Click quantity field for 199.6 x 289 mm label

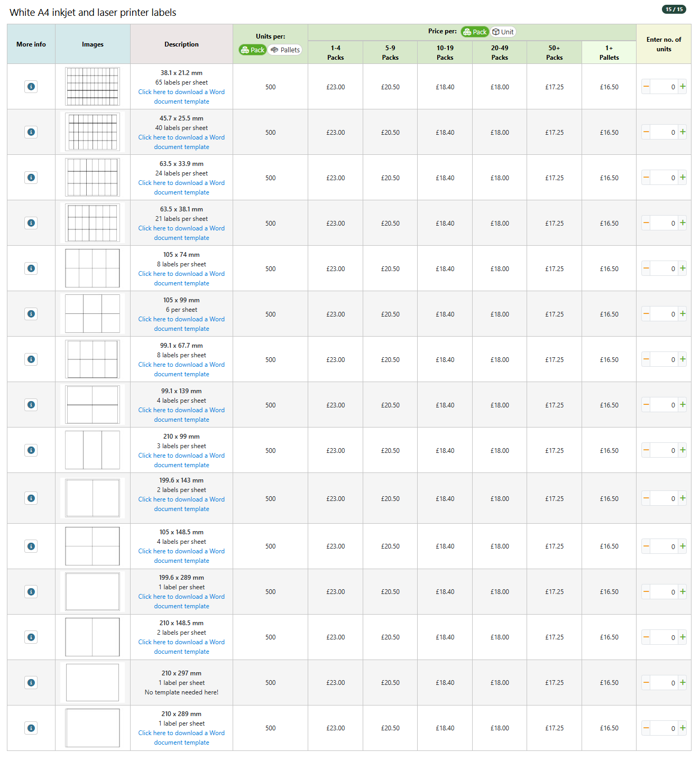click(664, 591)
